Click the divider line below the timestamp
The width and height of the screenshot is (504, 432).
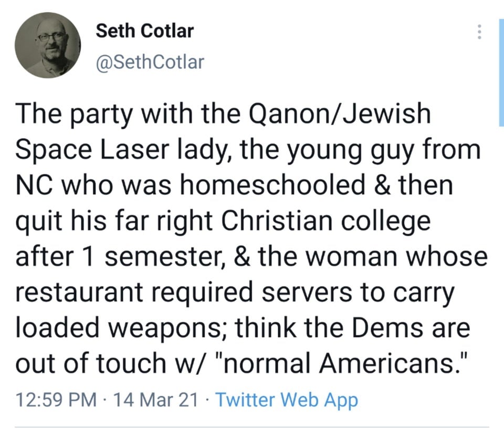(252, 427)
